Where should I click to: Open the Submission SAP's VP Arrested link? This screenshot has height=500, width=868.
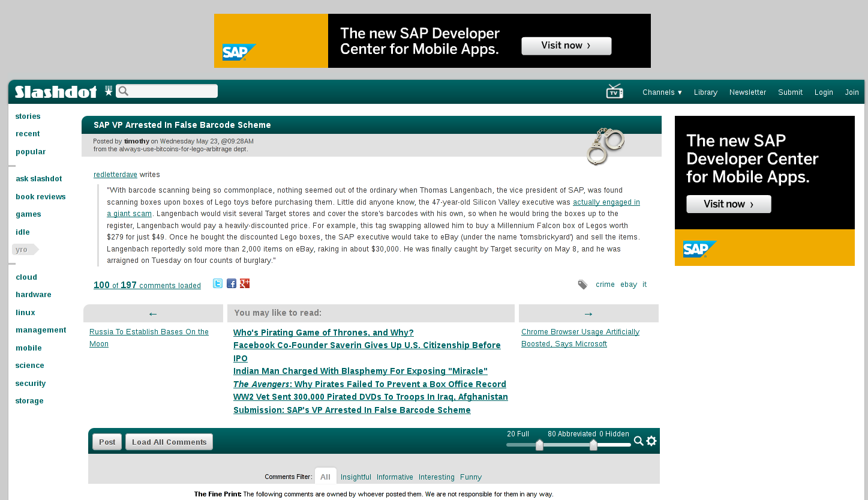pos(352,410)
